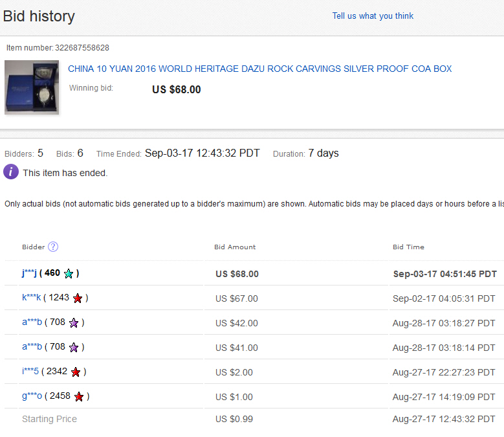Open winning bidder j***j's profile link
This screenshot has width=504, height=437.
(x=29, y=273)
